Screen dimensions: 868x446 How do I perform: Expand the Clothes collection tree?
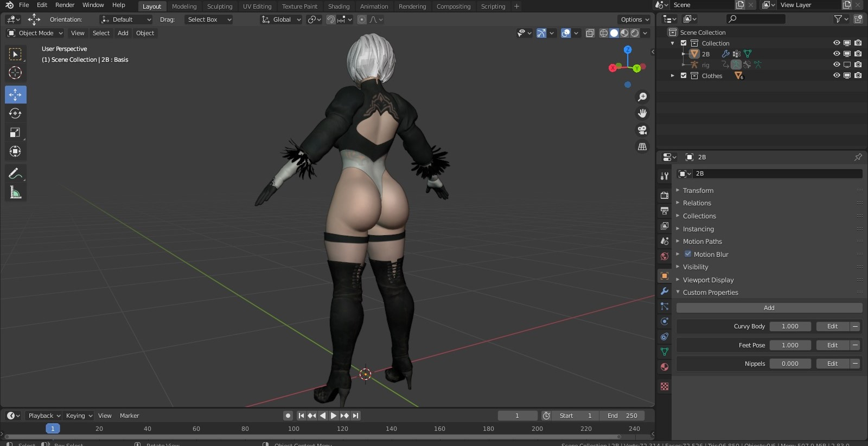pos(673,76)
